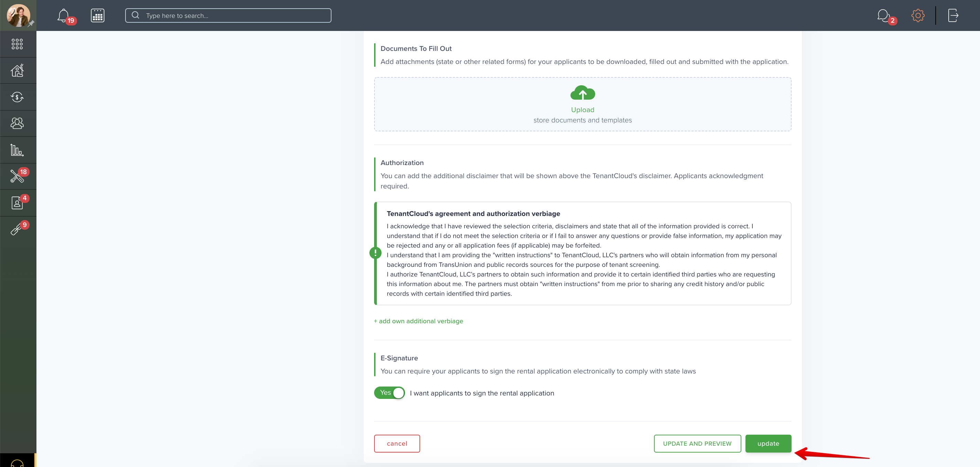Click the magnifier icon in search box

(135, 15)
